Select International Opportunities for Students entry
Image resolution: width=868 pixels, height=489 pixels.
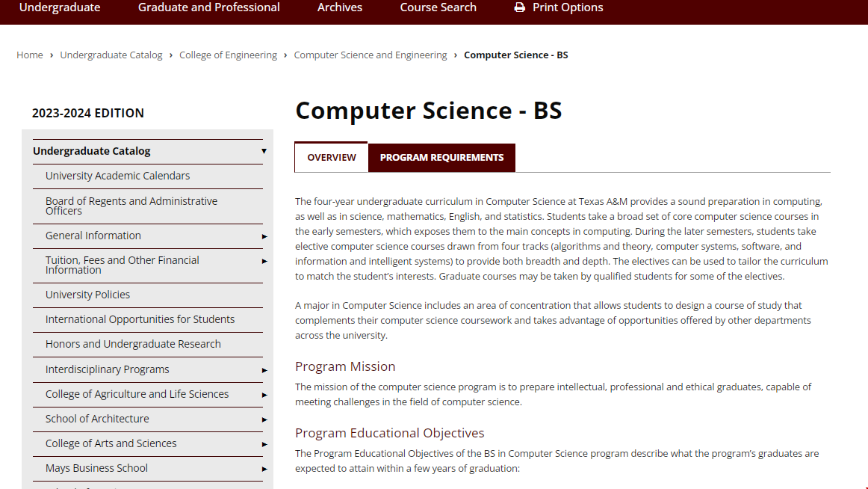tap(138, 319)
